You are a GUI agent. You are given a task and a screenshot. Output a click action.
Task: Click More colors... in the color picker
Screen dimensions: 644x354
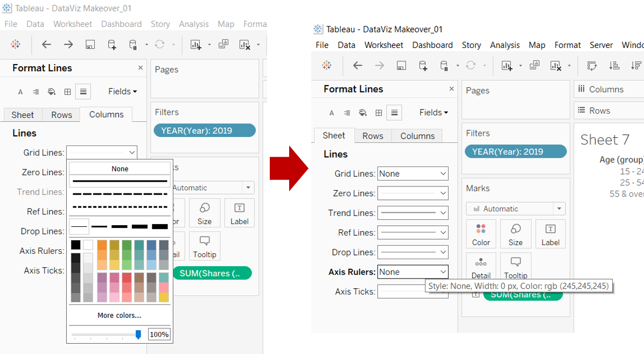(x=119, y=315)
